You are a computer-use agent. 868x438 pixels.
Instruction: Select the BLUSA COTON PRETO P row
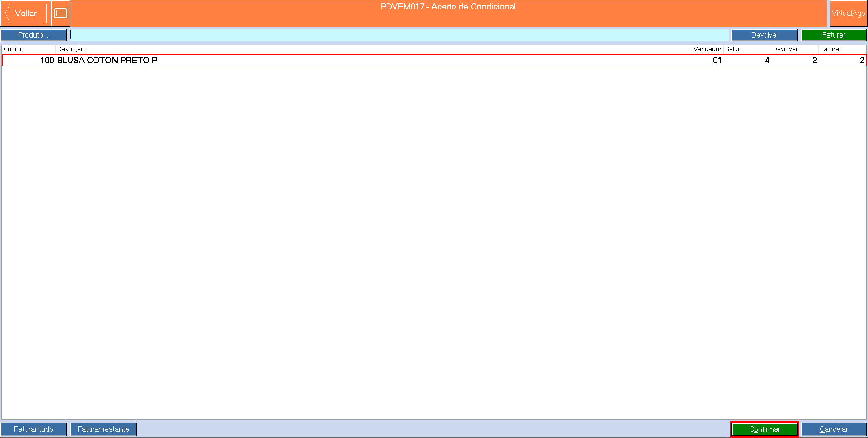coord(434,60)
